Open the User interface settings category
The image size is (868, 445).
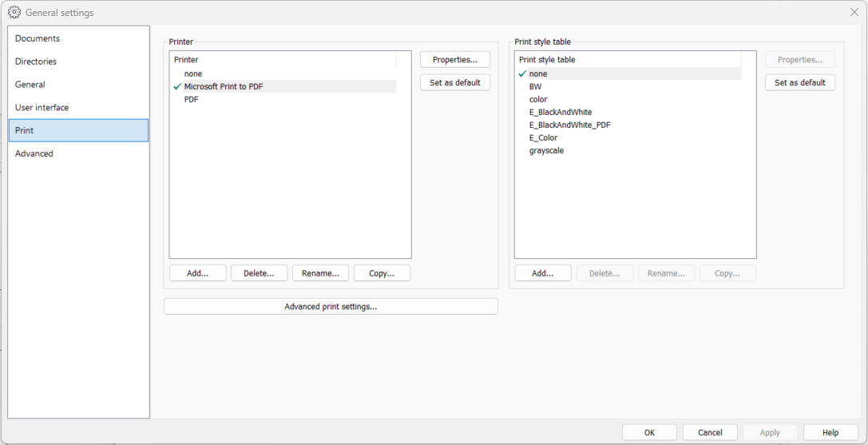[x=42, y=107]
